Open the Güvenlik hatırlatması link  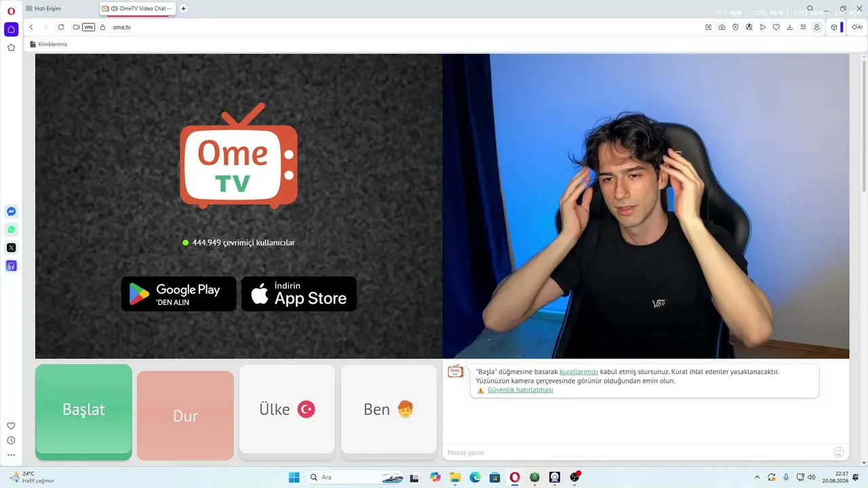pyautogui.click(x=520, y=390)
